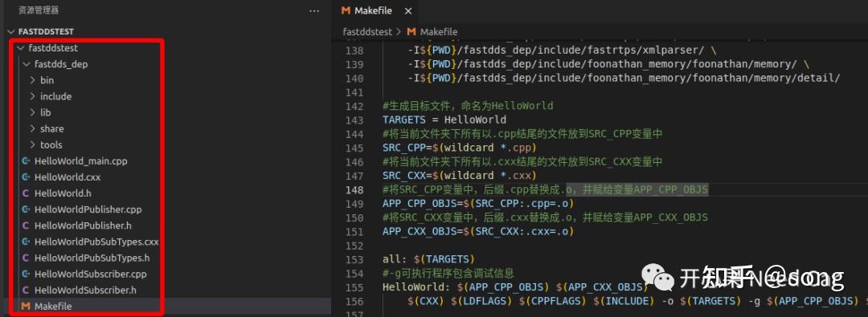
Task: Click the code 'SRC_CXX=$(wildcard *.cxx)'
Action: pyautogui.click(x=460, y=176)
